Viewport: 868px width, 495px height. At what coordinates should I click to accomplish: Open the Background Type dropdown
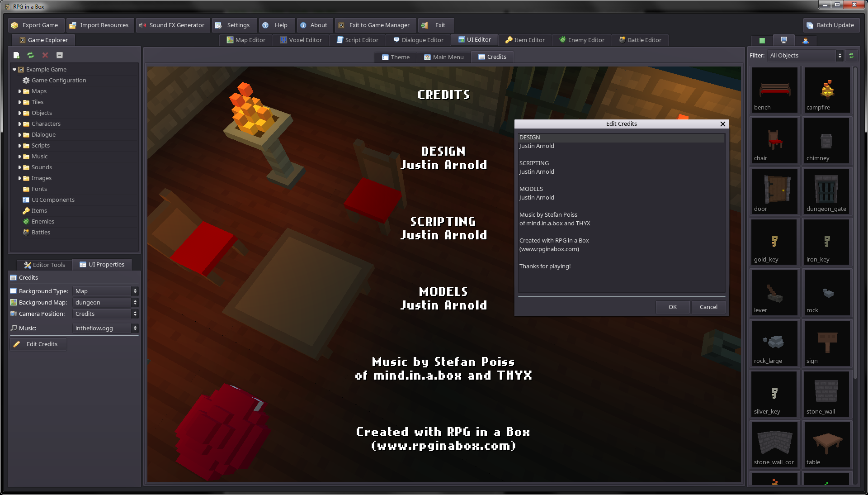click(105, 291)
